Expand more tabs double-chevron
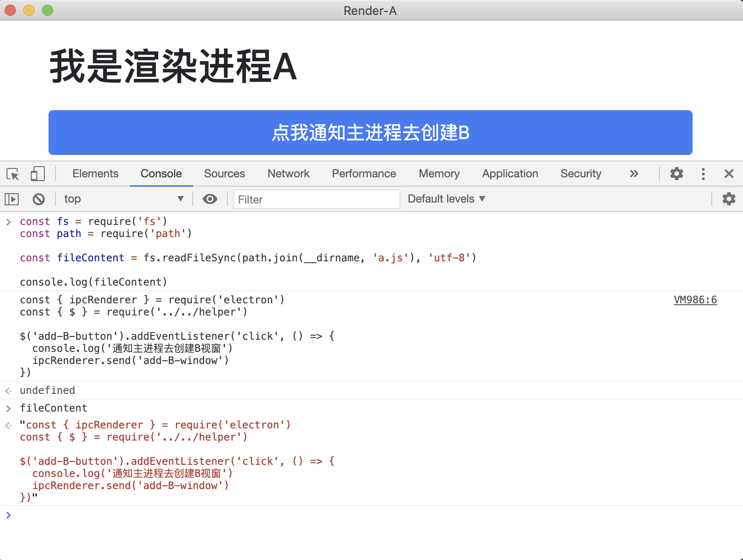This screenshot has height=560, width=743. point(634,174)
